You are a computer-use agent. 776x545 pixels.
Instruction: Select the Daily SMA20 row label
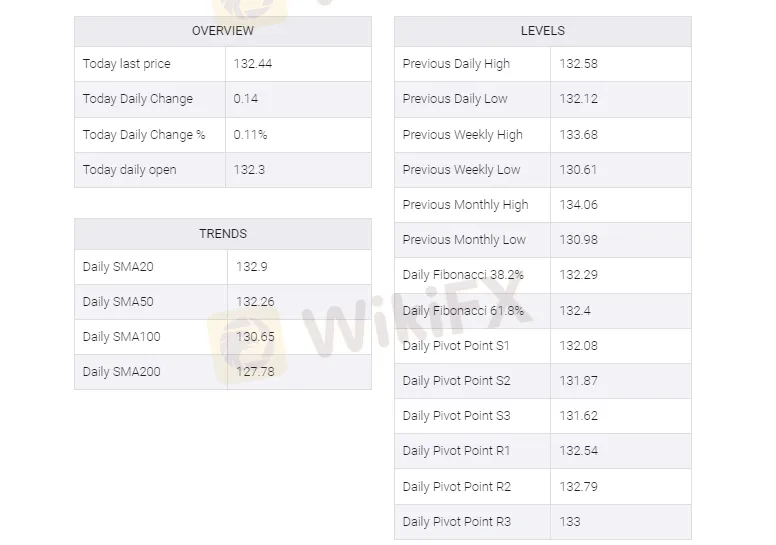click(x=118, y=267)
